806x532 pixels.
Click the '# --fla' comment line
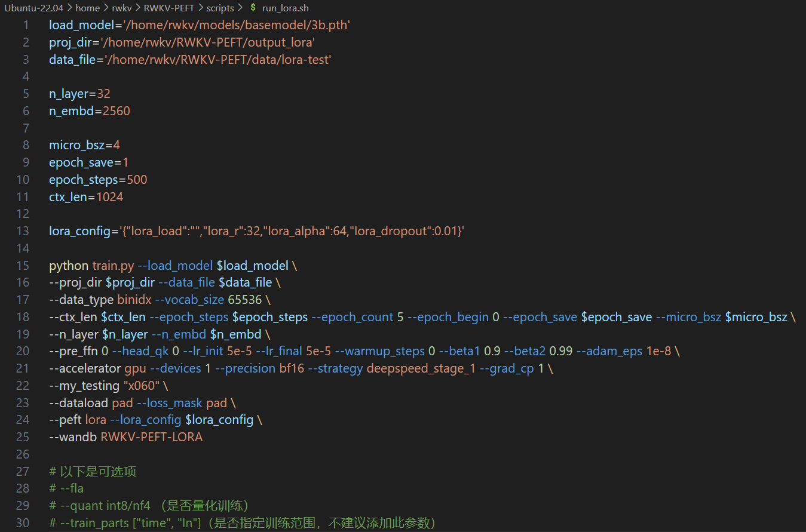[66, 488]
